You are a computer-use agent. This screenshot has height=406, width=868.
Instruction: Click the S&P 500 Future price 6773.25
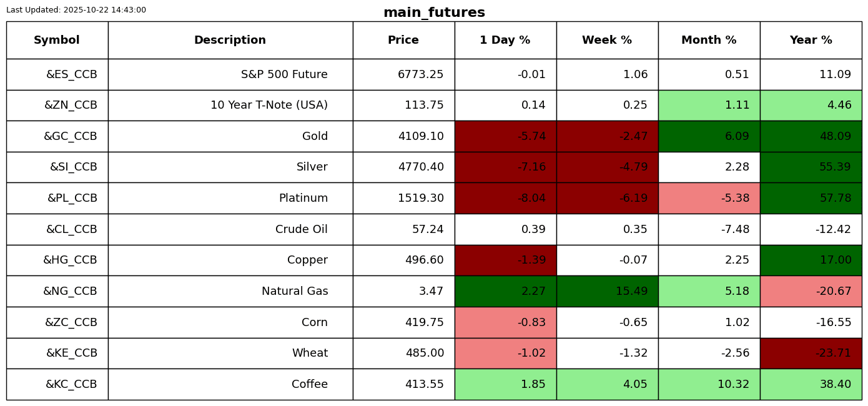pyautogui.click(x=420, y=74)
